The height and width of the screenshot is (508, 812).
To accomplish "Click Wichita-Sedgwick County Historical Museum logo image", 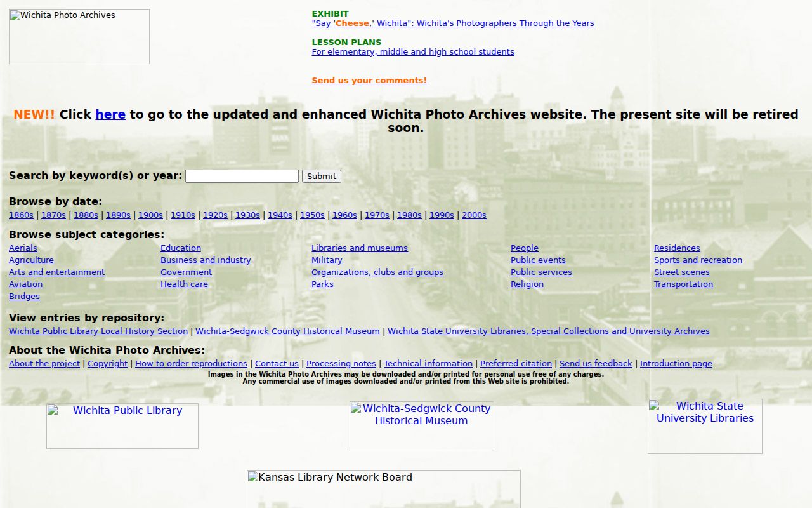I will click(422, 426).
